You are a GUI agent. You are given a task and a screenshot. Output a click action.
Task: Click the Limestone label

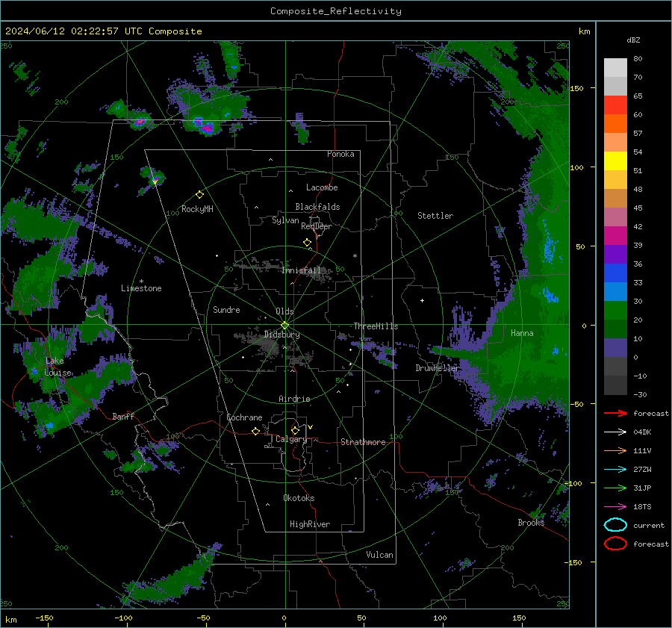(x=141, y=288)
